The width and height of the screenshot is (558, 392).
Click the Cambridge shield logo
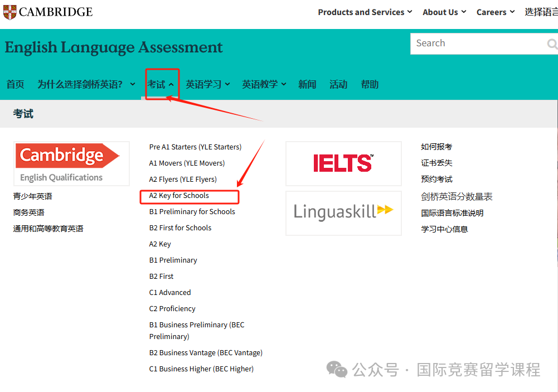pyautogui.click(x=9, y=12)
